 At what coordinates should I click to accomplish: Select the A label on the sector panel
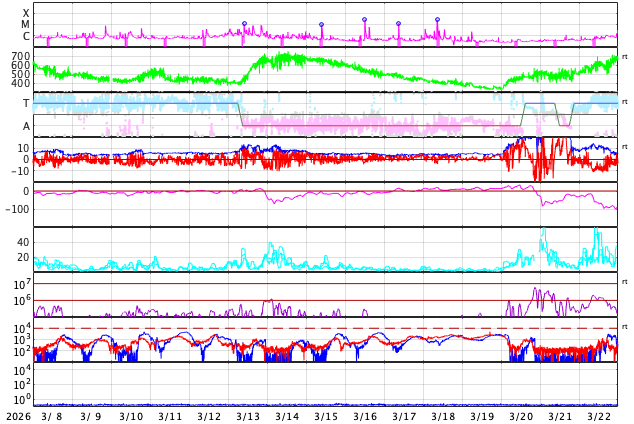26,126
